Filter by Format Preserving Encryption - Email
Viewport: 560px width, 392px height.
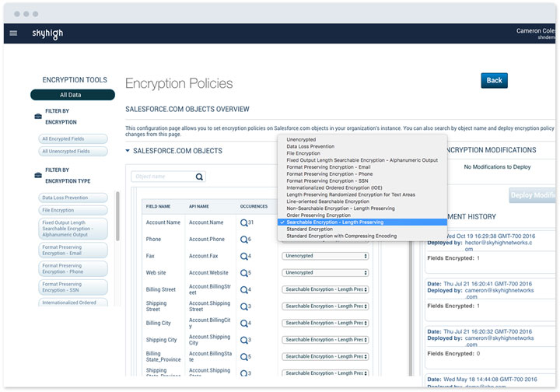point(73,250)
